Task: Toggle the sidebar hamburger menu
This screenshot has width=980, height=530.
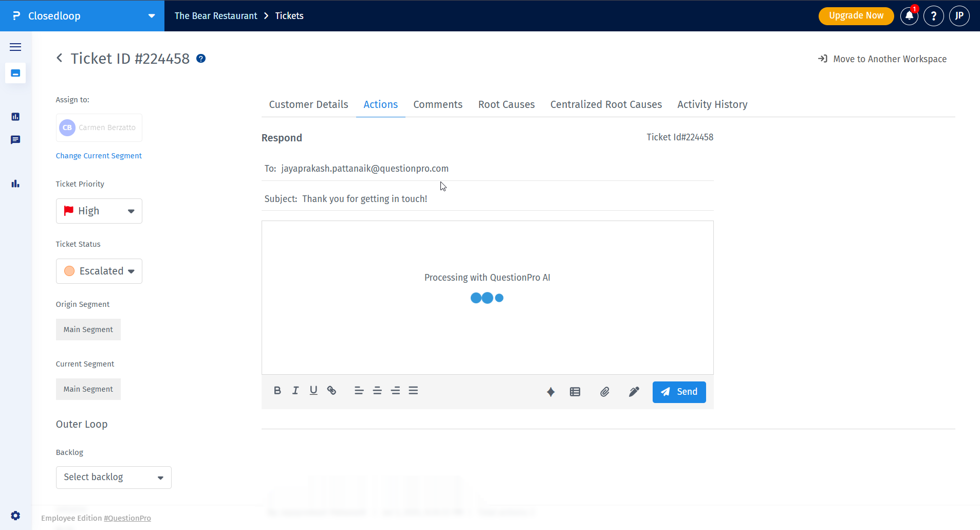Action: pyautogui.click(x=15, y=47)
